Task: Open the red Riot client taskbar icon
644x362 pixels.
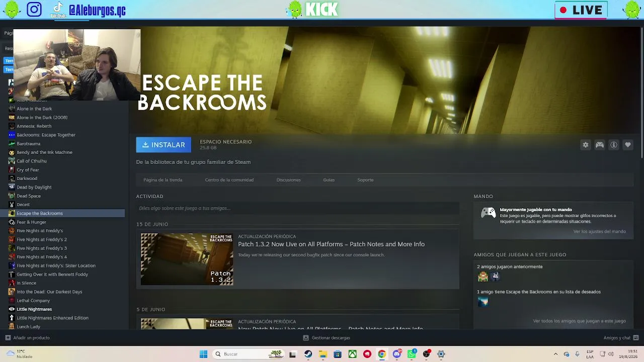Action: [367, 354]
